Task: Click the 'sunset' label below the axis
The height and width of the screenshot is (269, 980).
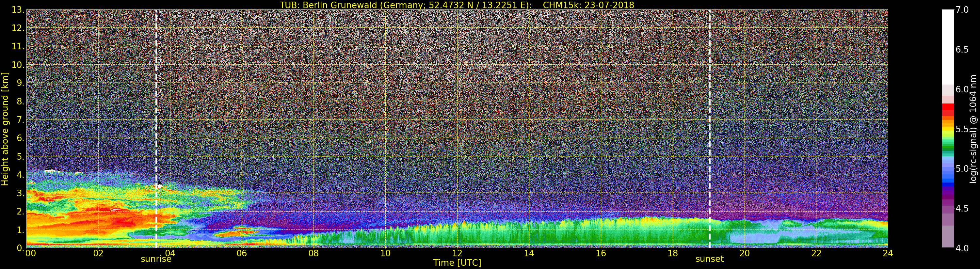Action: tap(710, 259)
